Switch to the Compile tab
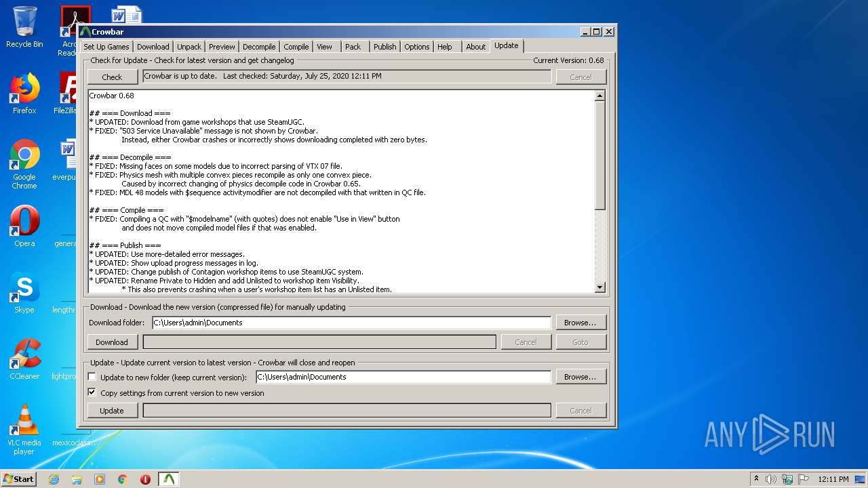 click(x=296, y=47)
